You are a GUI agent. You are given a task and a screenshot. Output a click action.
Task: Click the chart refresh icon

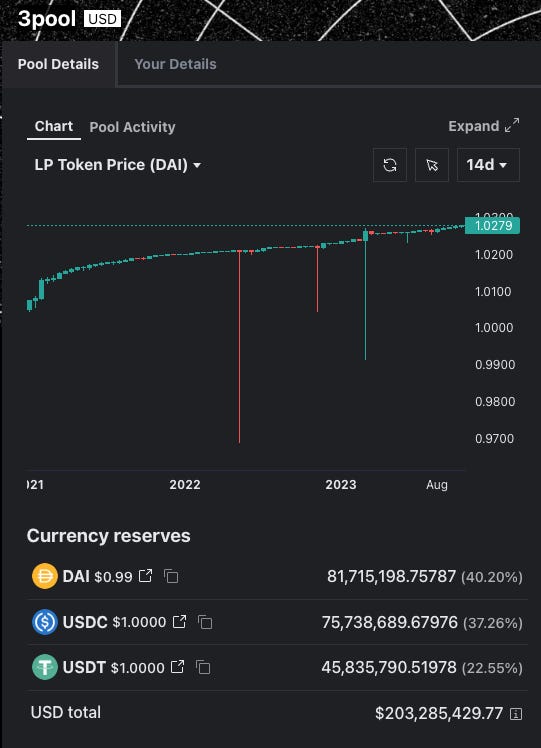tap(390, 165)
